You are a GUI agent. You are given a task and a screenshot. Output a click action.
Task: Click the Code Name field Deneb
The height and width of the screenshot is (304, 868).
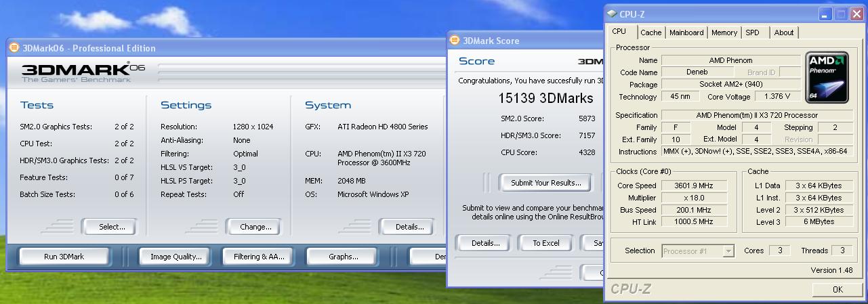coord(697,72)
